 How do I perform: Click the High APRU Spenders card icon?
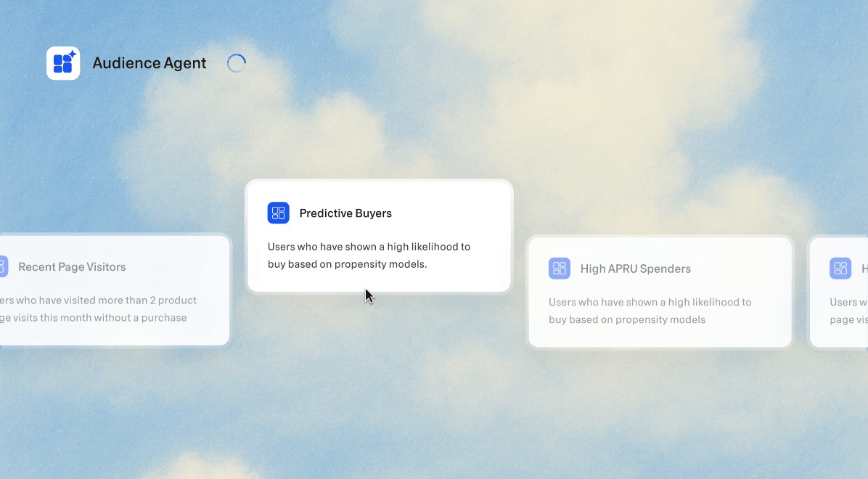560,269
